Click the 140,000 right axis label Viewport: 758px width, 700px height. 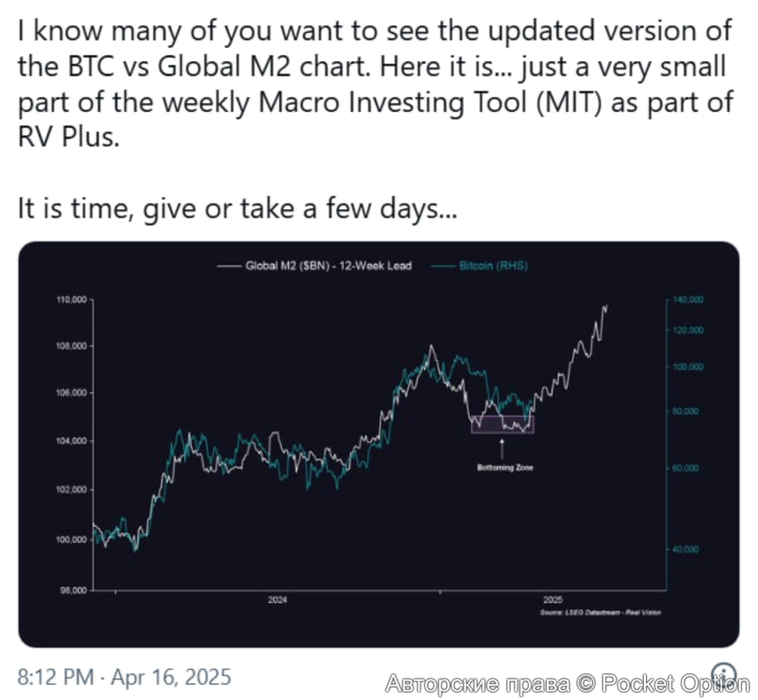click(x=688, y=300)
